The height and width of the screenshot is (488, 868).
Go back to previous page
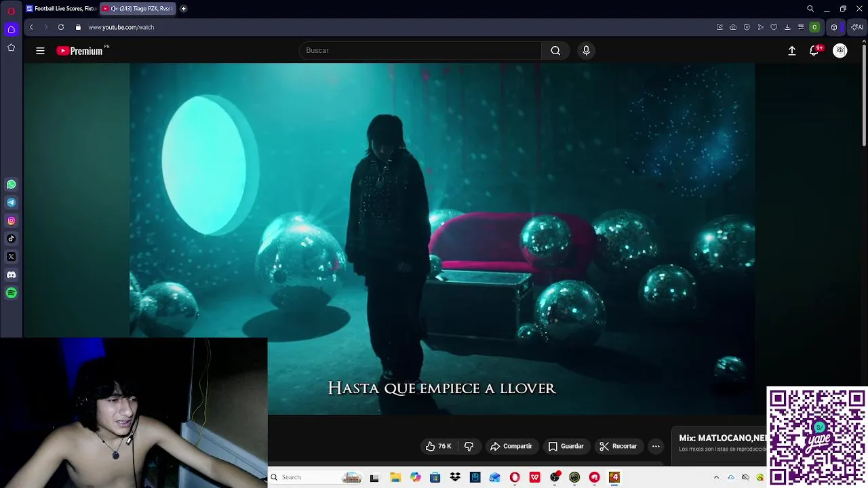(x=31, y=27)
